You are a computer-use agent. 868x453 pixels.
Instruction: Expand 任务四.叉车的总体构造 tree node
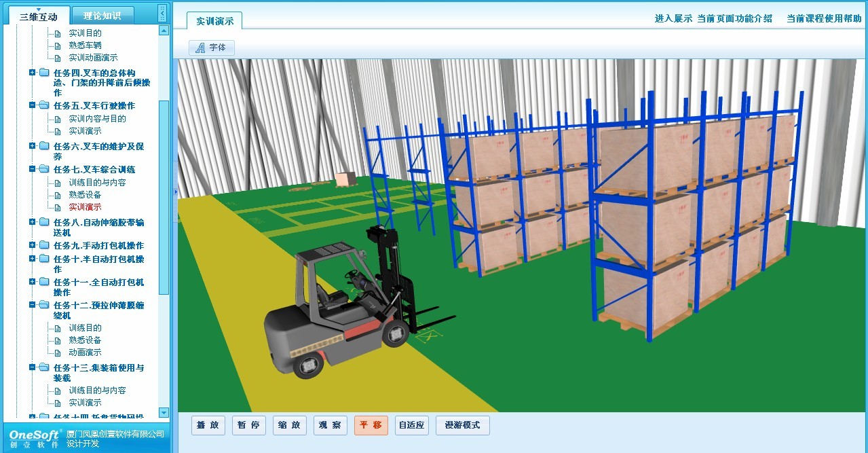pyautogui.click(x=33, y=73)
